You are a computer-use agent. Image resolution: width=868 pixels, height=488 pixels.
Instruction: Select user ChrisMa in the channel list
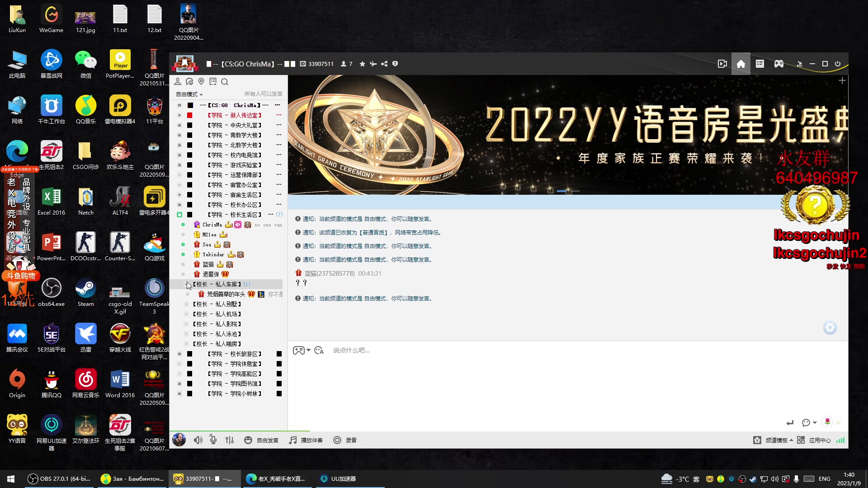212,225
